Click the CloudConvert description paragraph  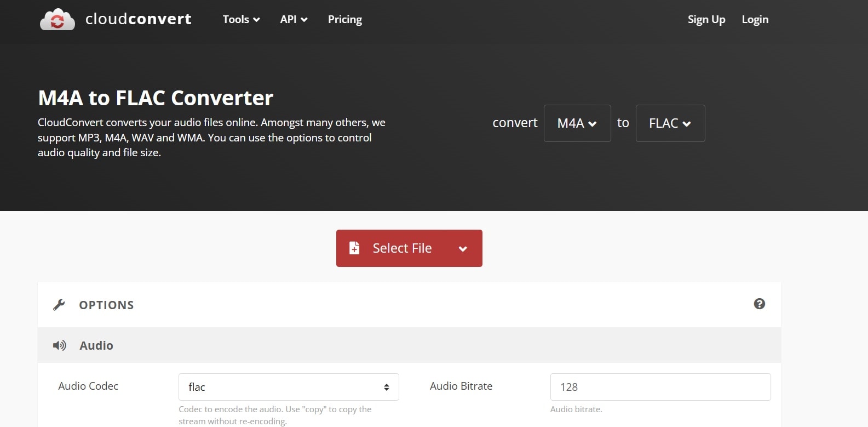point(211,138)
